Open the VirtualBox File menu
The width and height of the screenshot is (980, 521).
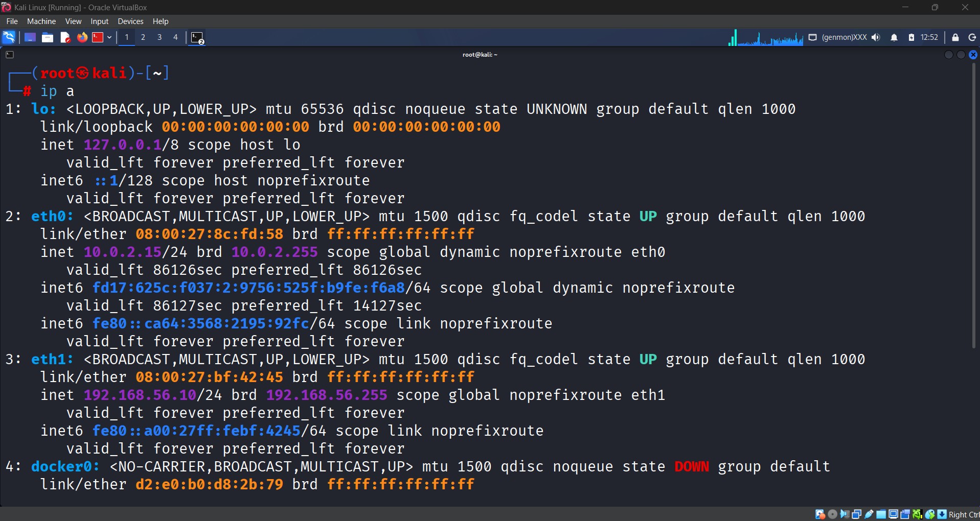[12, 21]
